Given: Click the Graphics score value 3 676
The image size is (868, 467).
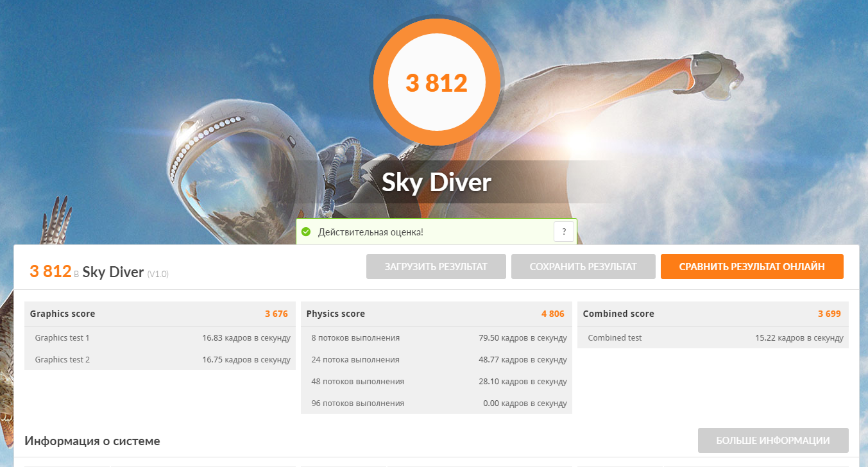Looking at the screenshot, I should pyautogui.click(x=277, y=314).
